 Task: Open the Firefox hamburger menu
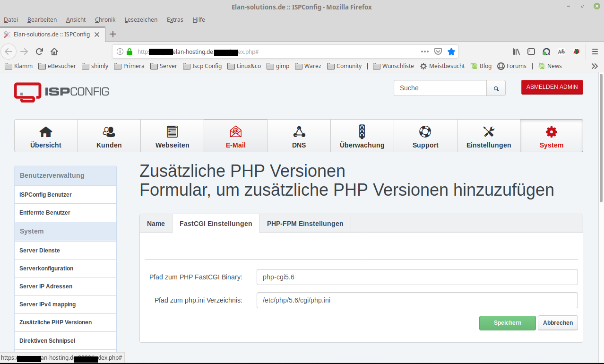[595, 52]
